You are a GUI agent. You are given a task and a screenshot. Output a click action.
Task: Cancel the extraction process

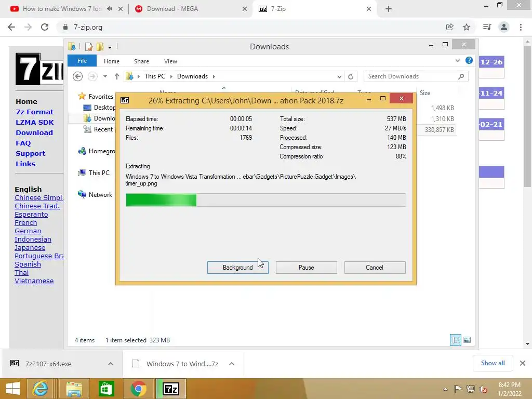point(375,268)
